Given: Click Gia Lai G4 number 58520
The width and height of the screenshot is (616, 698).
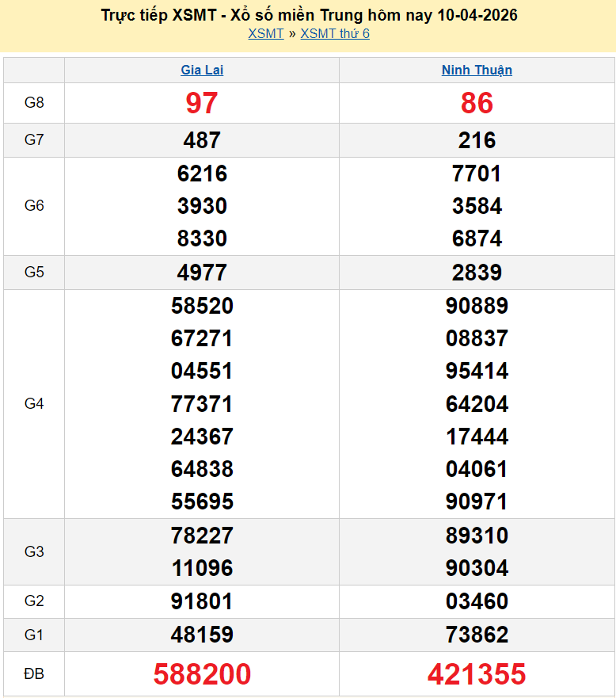Looking at the screenshot, I should pos(202,306).
